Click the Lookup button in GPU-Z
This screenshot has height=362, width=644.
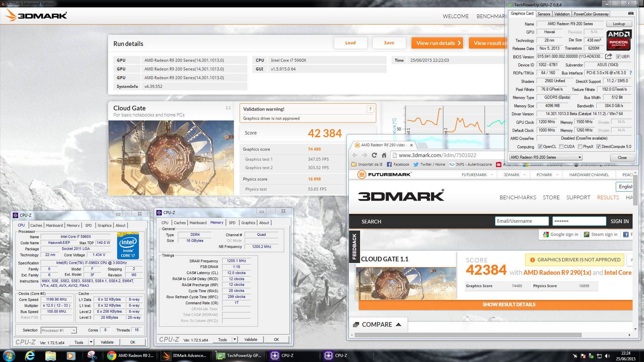point(619,24)
